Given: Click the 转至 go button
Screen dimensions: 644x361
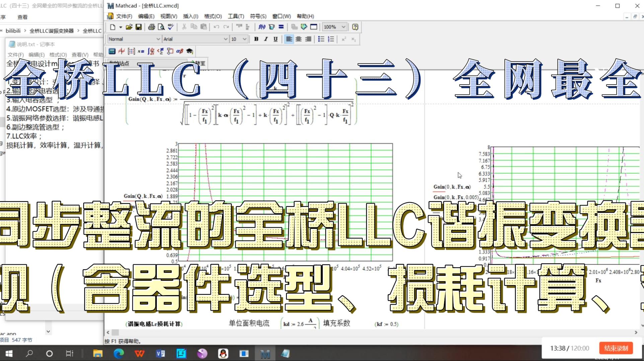Looking at the screenshot, I should point(199,63).
